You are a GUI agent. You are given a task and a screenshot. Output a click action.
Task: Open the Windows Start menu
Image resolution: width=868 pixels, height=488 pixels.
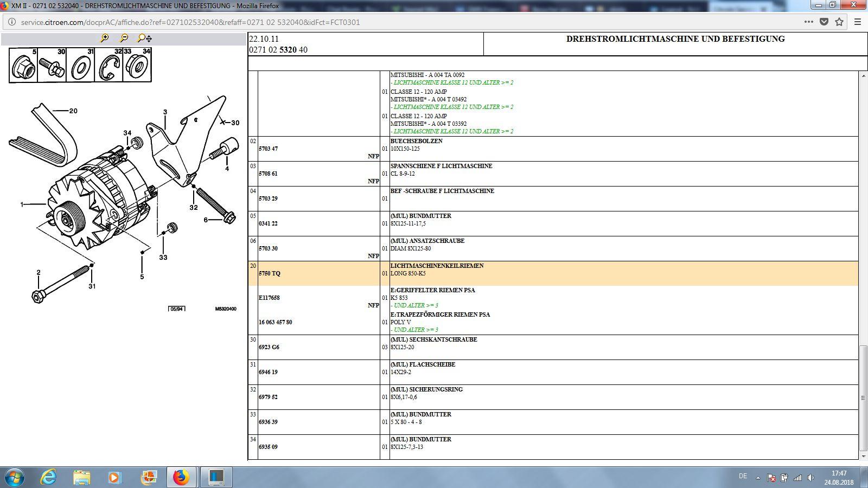click(x=14, y=477)
